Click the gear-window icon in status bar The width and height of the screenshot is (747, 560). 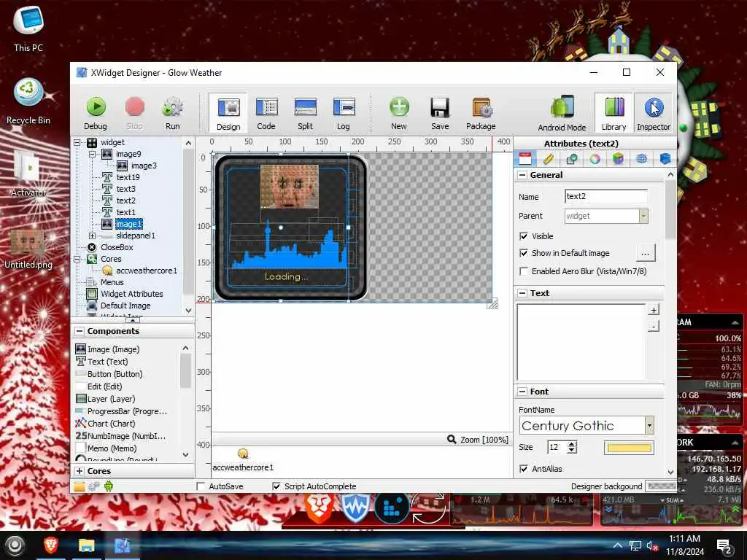pyautogui.click(x=94, y=486)
